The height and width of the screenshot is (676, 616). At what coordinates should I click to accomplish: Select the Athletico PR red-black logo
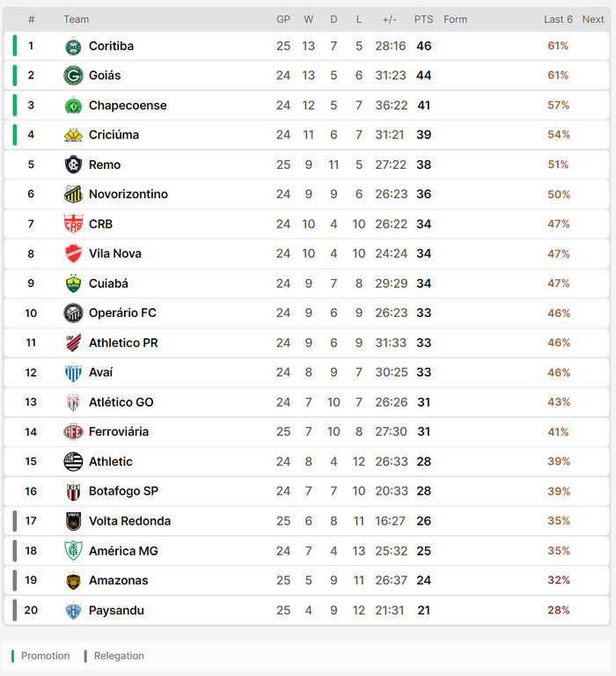(73, 342)
